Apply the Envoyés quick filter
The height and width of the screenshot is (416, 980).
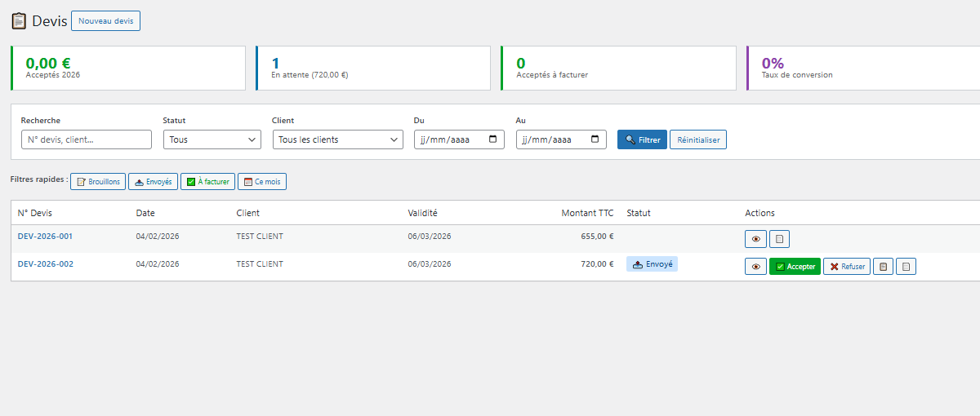(x=153, y=182)
